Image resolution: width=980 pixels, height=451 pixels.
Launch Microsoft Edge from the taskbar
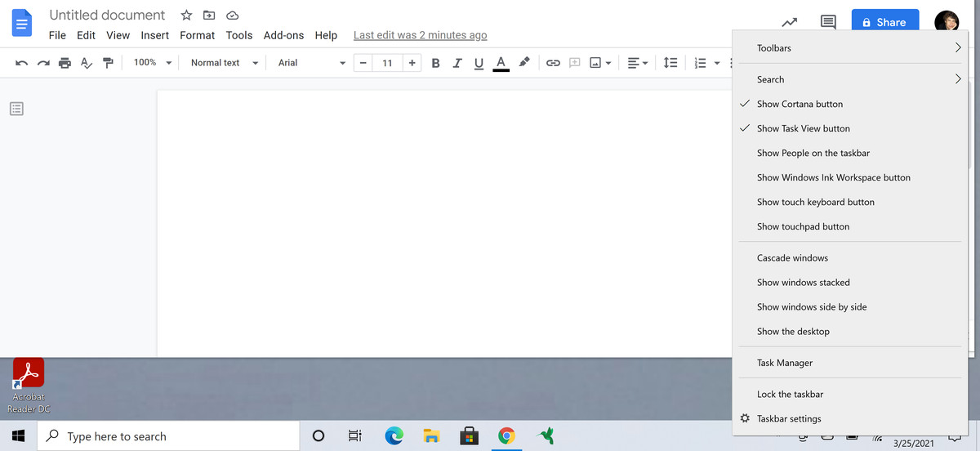coord(394,436)
